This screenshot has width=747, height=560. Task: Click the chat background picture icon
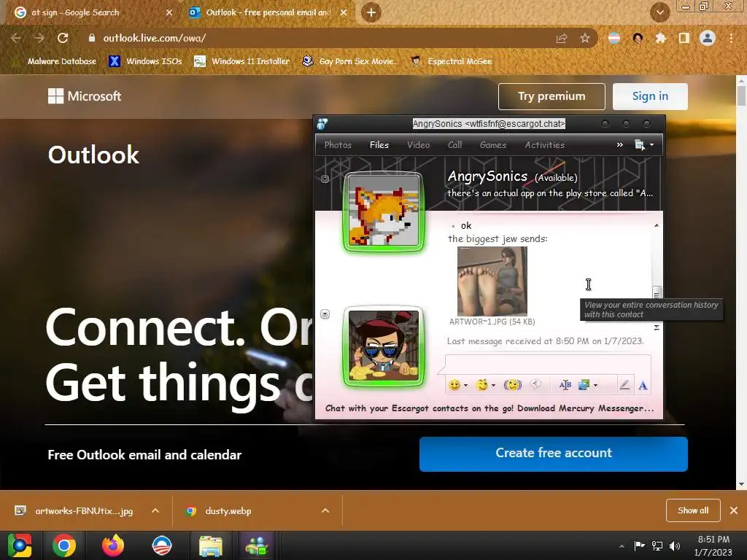coord(584,385)
